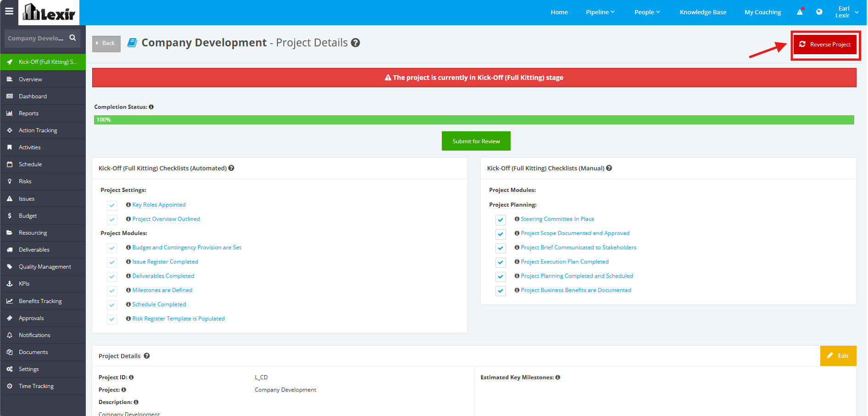Toggle Key Roles Appointed checkbox
The width and height of the screenshot is (868, 416).
(112, 205)
